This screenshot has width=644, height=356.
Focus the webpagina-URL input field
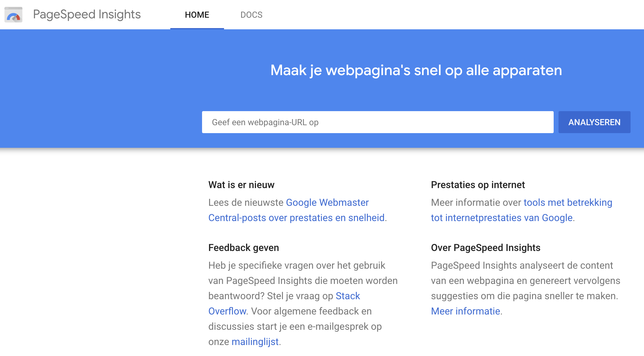[x=378, y=122]
